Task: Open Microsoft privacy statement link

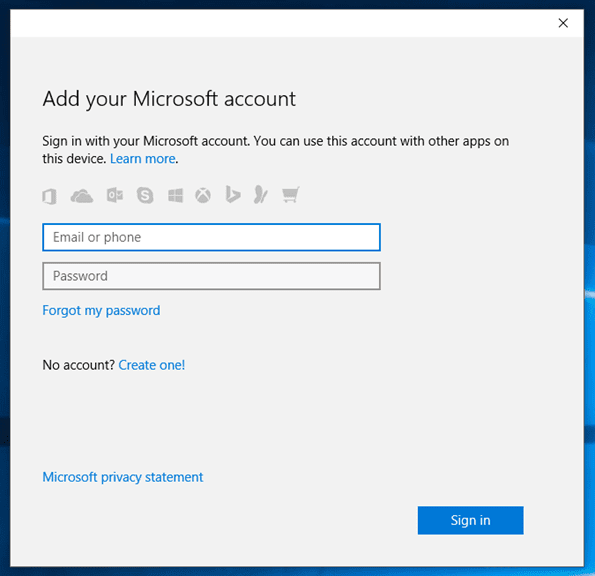Action: pos(123,477)
